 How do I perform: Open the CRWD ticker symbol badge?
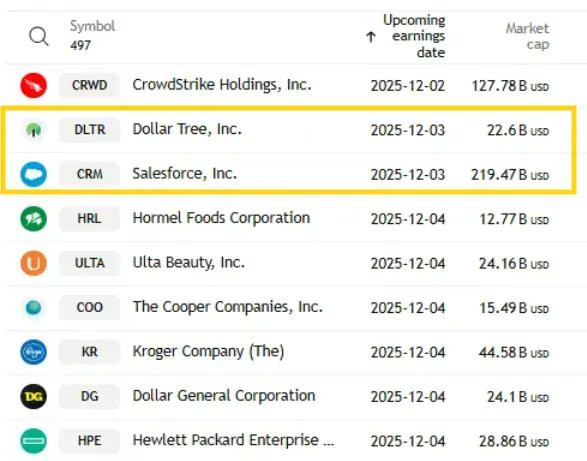(x=89, y=85)
